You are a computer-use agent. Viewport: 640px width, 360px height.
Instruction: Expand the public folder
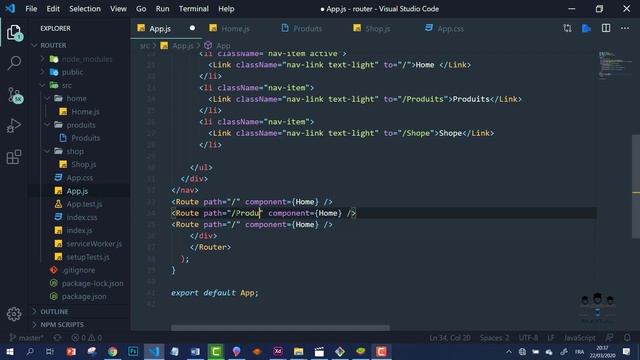80,72
